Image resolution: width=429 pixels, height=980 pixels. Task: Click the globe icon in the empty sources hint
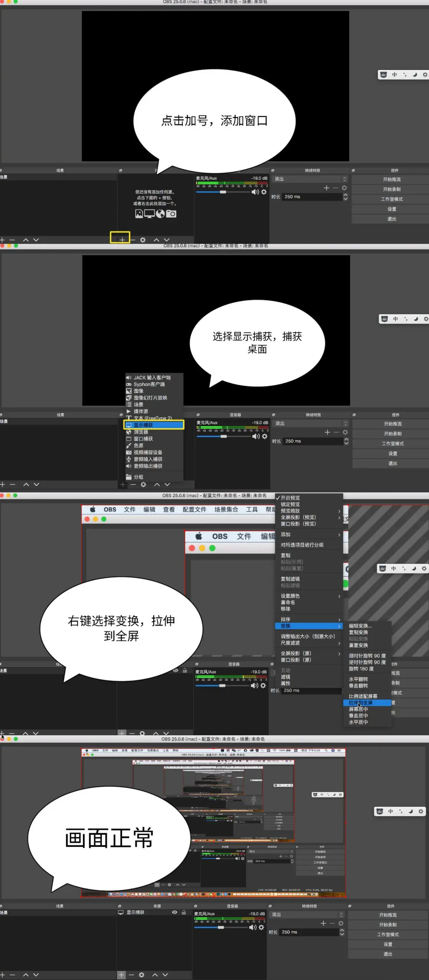click(x=160, y=214)
